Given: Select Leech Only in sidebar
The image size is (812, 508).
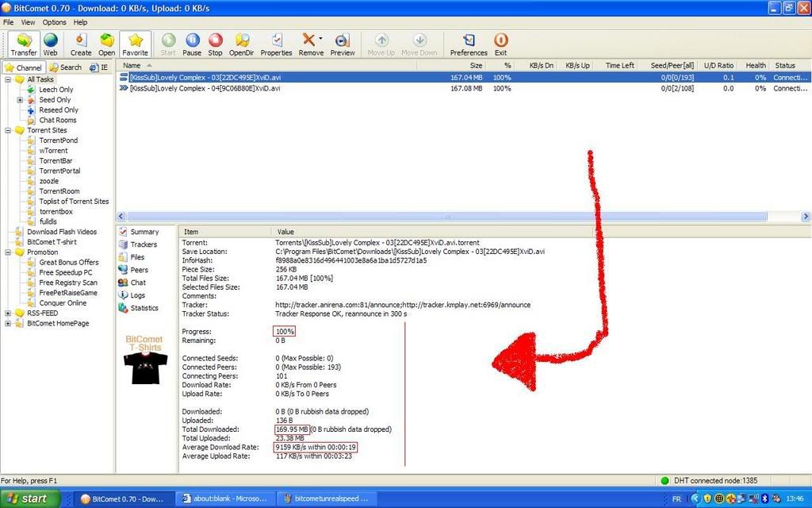Looking at the screenshot, I should (56, 89).
